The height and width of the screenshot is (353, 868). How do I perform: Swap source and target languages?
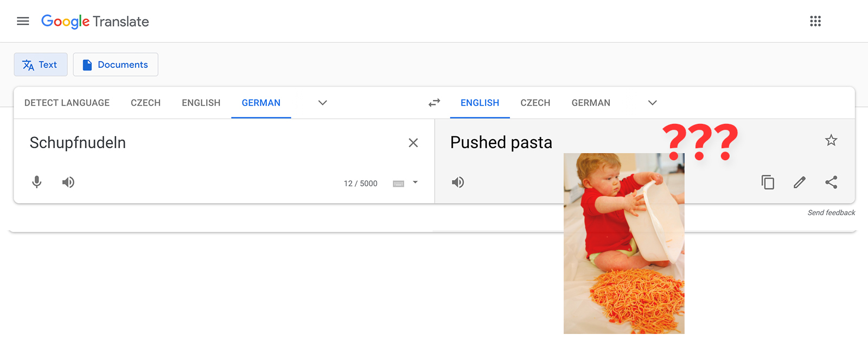(435, 103)
